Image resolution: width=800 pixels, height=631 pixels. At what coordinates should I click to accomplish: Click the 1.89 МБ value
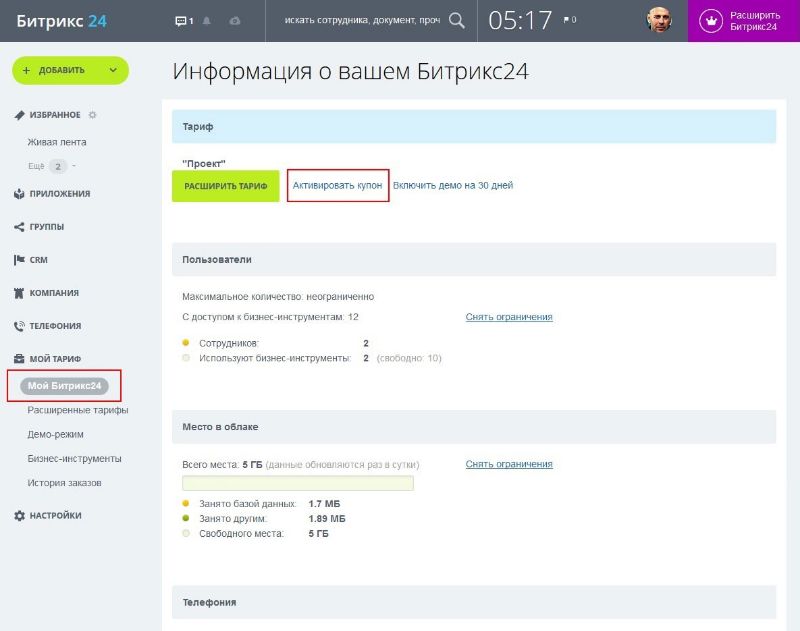point(327,519)
